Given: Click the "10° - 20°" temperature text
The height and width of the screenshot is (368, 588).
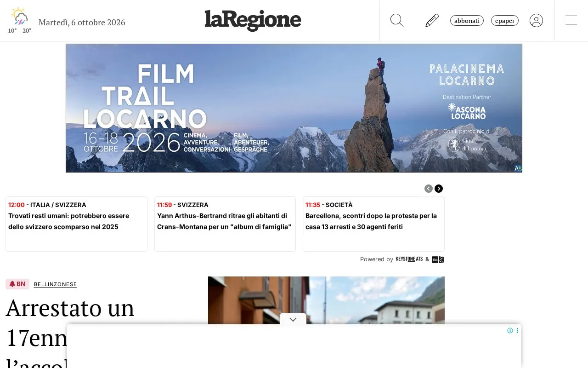Looking at the screenshot, I should (x=20, y=31).
